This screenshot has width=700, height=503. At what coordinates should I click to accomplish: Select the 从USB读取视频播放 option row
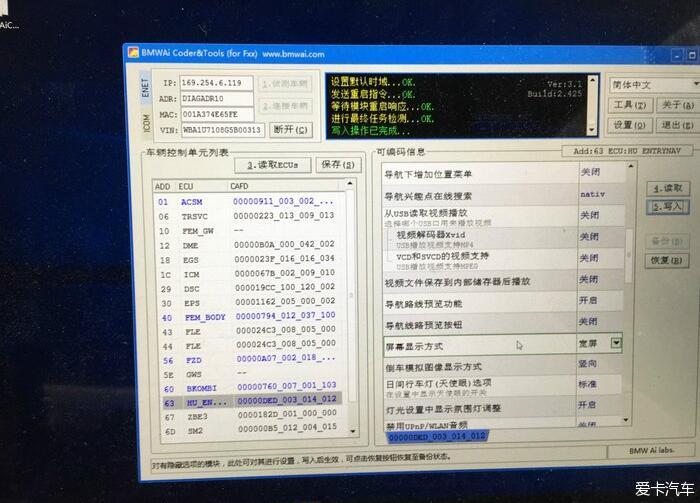click(504, 216)
